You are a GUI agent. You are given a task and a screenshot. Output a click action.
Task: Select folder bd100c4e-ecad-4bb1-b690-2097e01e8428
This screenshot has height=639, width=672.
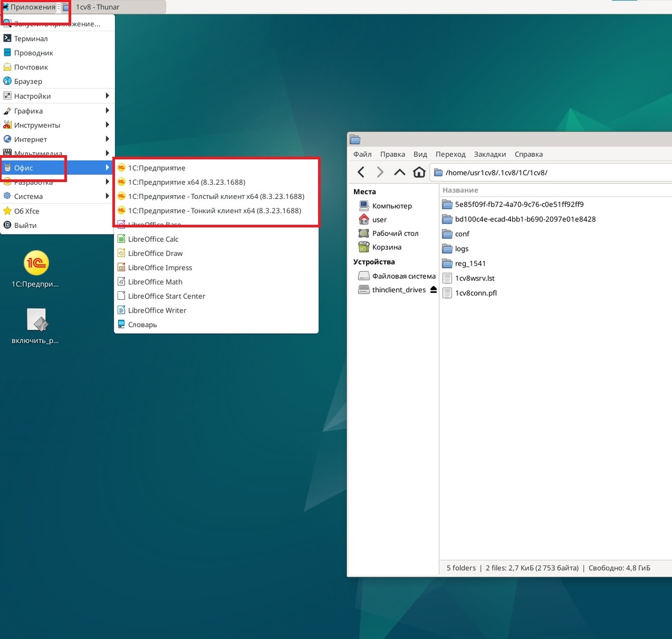(519, 219)
